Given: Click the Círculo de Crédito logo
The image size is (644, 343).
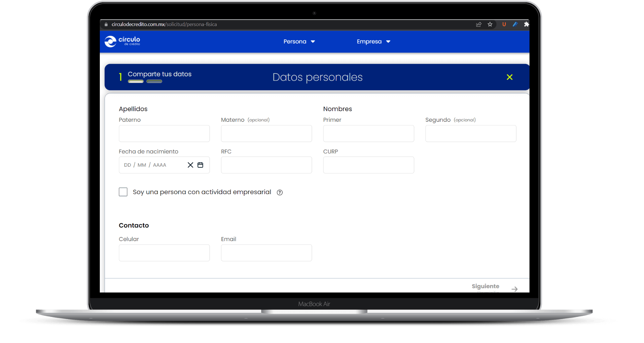Looking at the screenshot, I should pos(122,42).
